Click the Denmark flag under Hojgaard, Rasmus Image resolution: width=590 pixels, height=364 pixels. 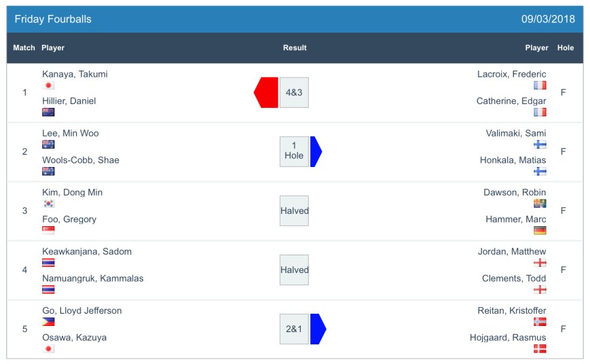pos(540,348)
